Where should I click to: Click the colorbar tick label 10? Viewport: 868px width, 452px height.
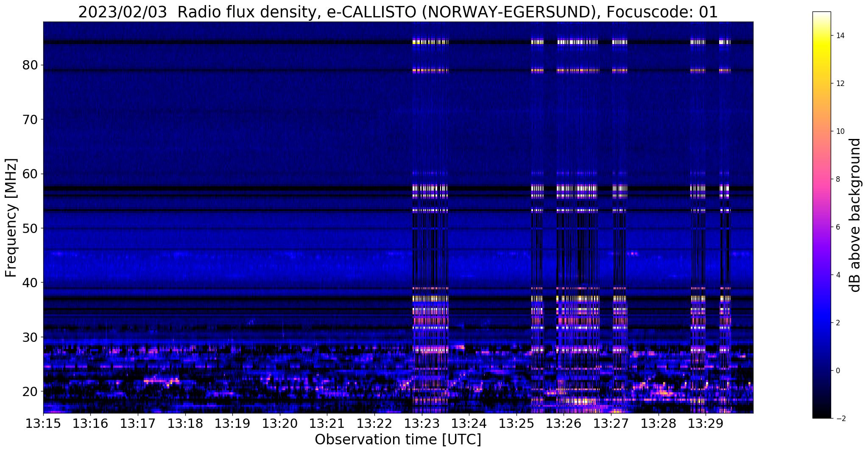click(840, 131)
